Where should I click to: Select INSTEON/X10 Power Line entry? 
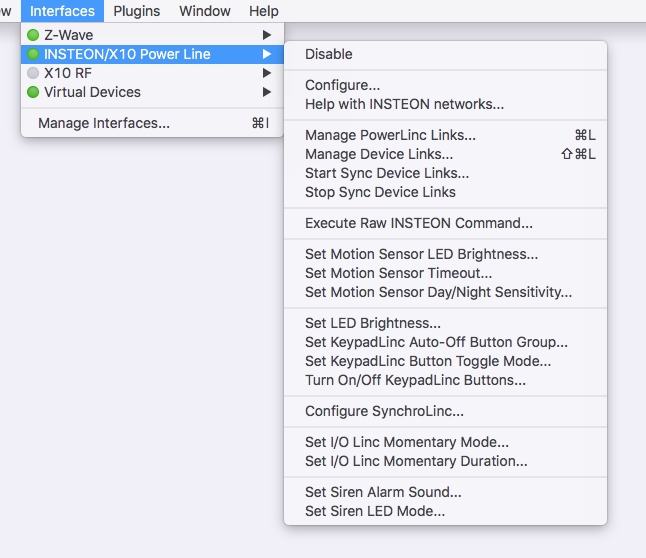pyautogui.click(x=152, y=54)
